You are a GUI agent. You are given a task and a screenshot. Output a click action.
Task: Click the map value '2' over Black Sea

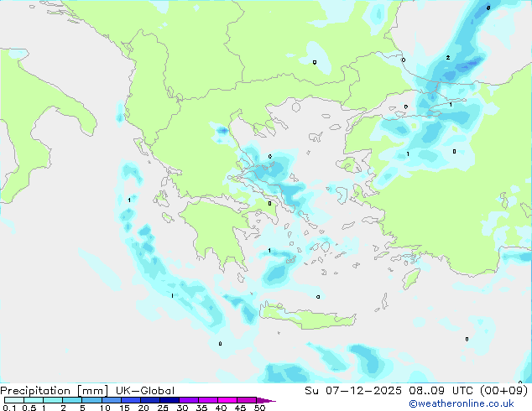point(448,58)
